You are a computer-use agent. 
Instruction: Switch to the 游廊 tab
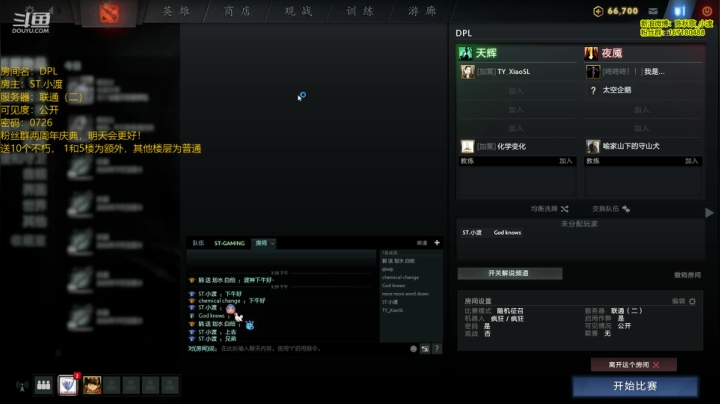point(422,11)
